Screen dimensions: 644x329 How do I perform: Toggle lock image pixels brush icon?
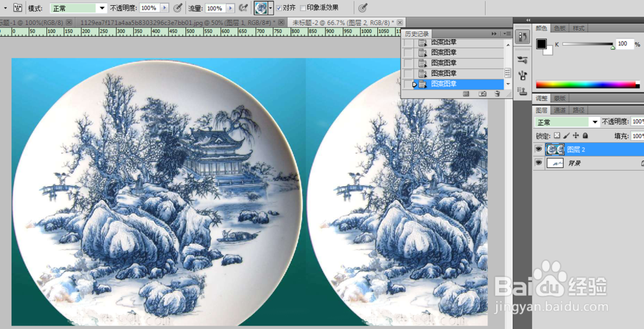pyautogui.click(x=566, y=135)
